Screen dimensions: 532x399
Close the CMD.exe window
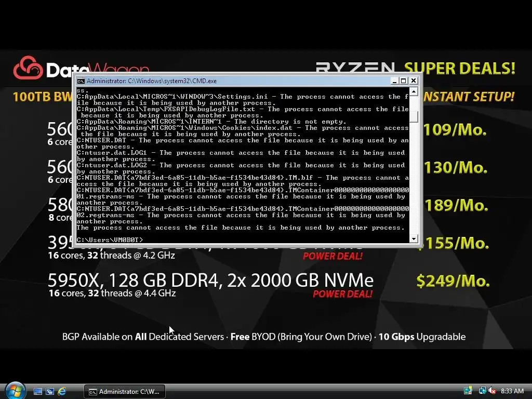click(x=414, y=81)
